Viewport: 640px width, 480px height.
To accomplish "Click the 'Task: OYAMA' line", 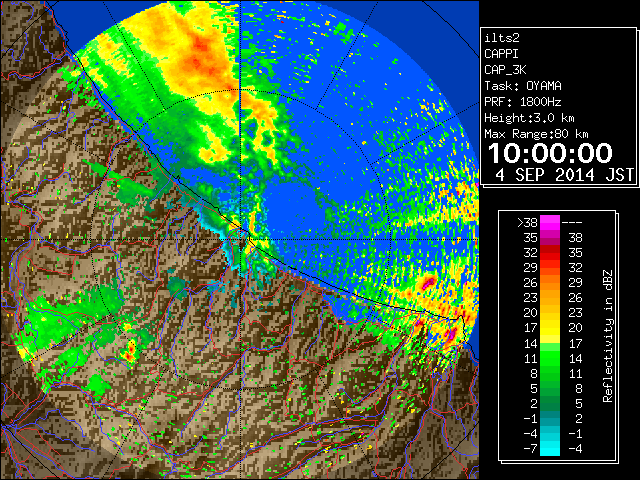I will point(523,86).
